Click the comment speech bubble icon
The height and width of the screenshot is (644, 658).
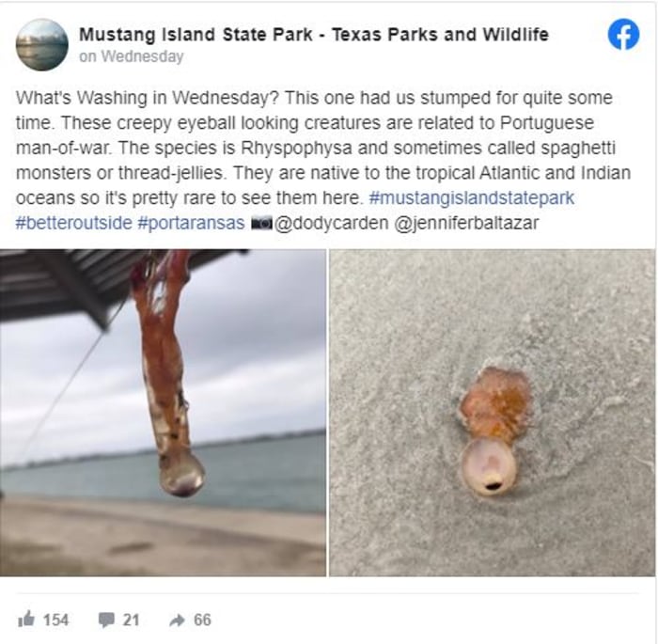(x=106, y=620)
